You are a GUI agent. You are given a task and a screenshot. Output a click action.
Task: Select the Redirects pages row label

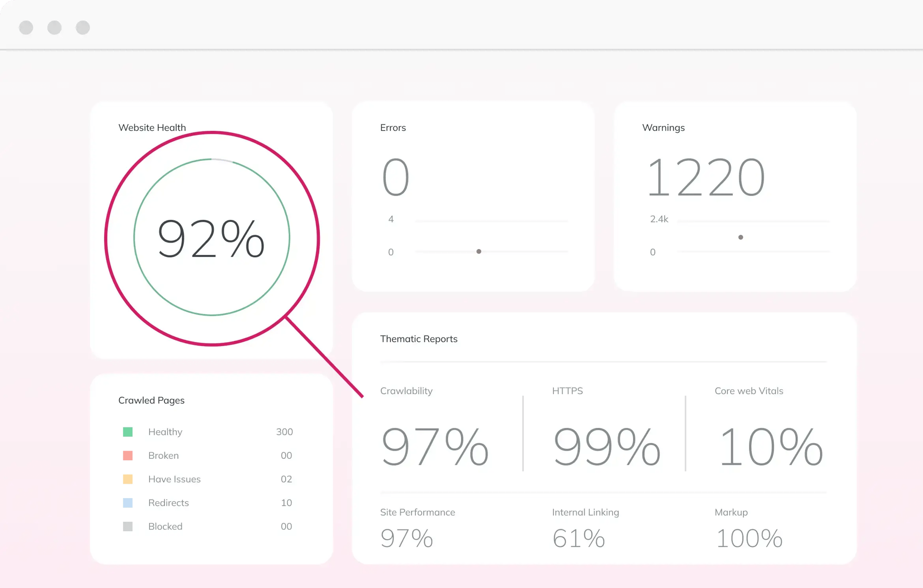pos(168,503)
